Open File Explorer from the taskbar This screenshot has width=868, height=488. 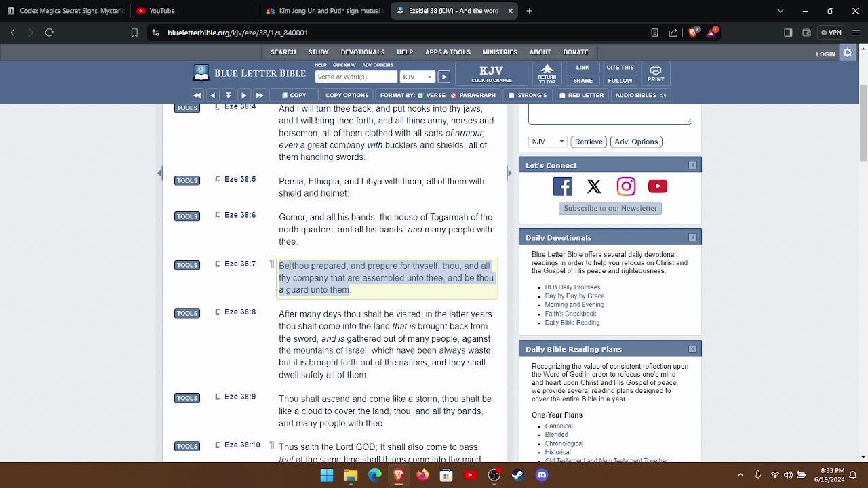coord(351,475)
